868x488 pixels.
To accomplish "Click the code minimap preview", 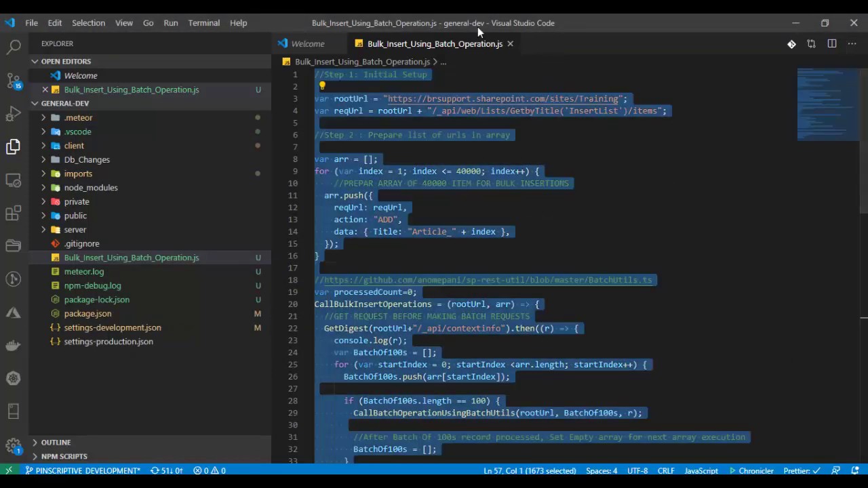I will (x=828, y=105).
